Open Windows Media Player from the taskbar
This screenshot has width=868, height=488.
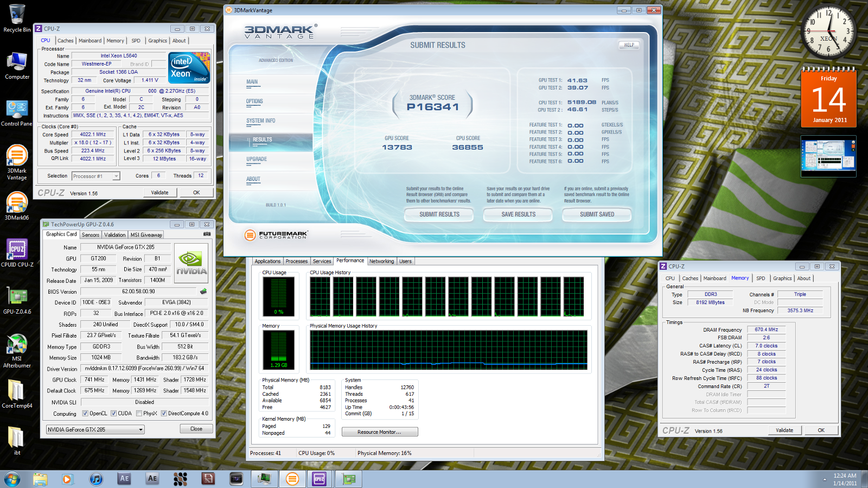67,479
